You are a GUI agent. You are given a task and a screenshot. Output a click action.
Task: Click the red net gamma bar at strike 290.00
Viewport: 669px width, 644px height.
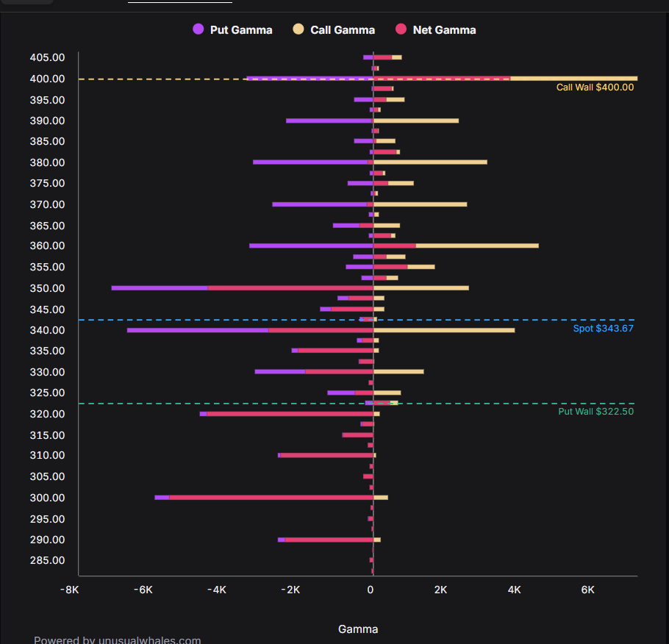coord(329,540)
